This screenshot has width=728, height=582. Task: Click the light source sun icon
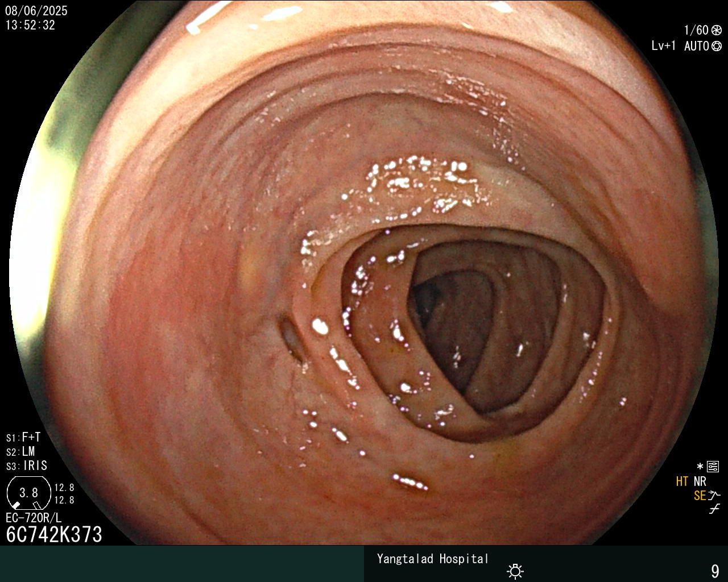coord(515,571)
